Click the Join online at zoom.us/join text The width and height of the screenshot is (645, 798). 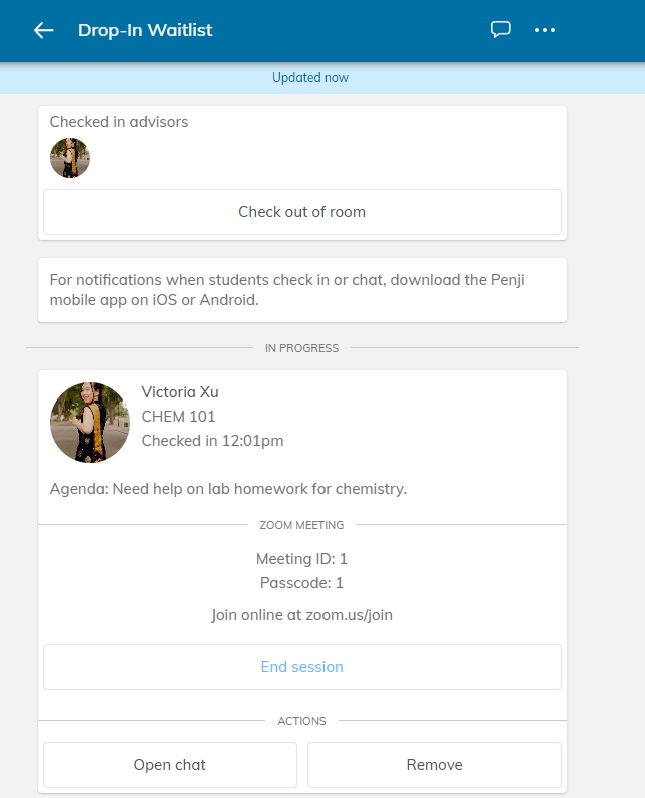pos(302,615)
